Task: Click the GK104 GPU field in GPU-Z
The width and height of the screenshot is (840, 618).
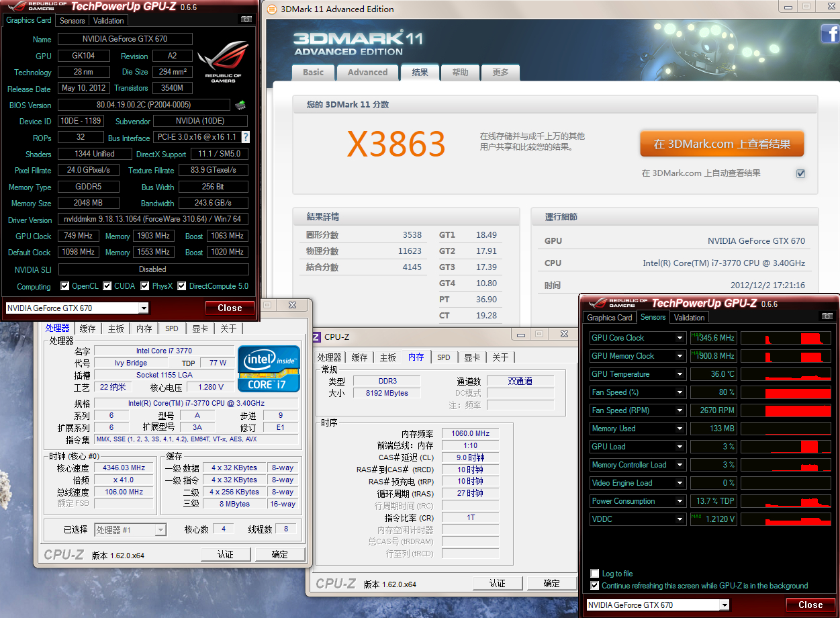Action: [84, 56]
